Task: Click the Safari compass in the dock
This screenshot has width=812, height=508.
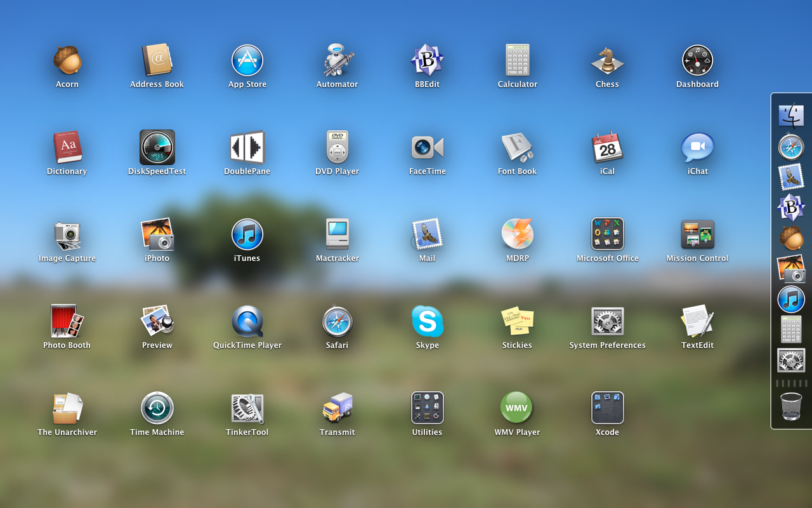Action: coord(791,147)
